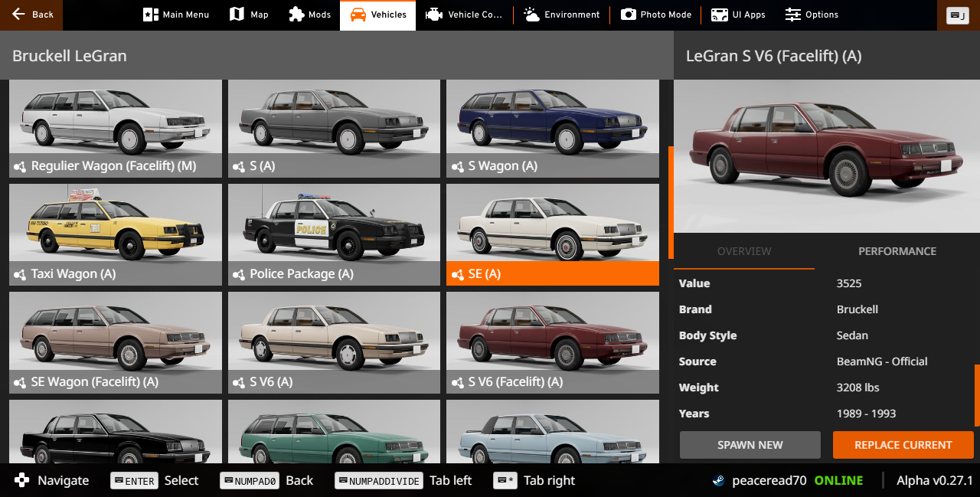
Task: Select the gray S (A) sedan
Action: pyautogui.click(x=334, y=129)
